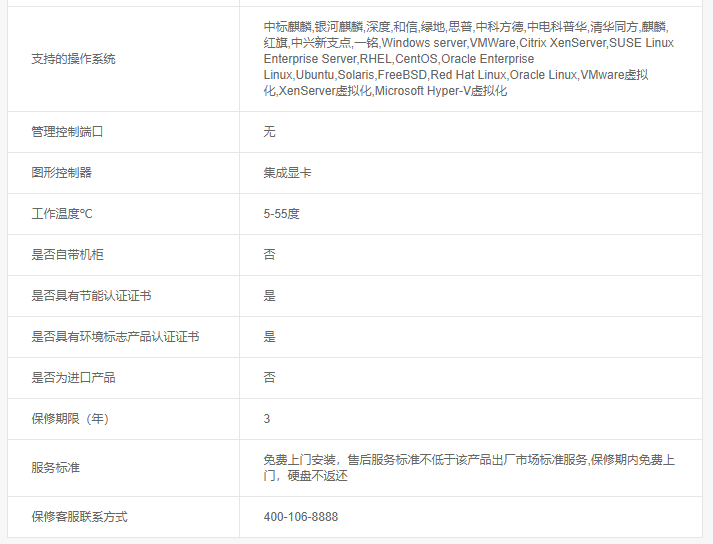Viewport: 713px width, 544px height.
Task: Select the '是否自带机柜' row label
Action: (67, 255)
